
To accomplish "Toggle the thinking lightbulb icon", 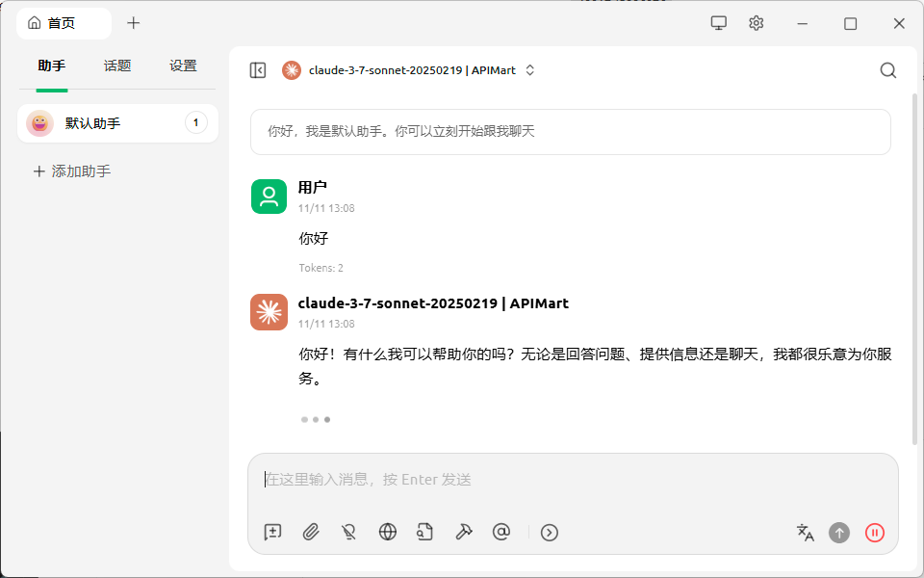I will click(348, 532).
